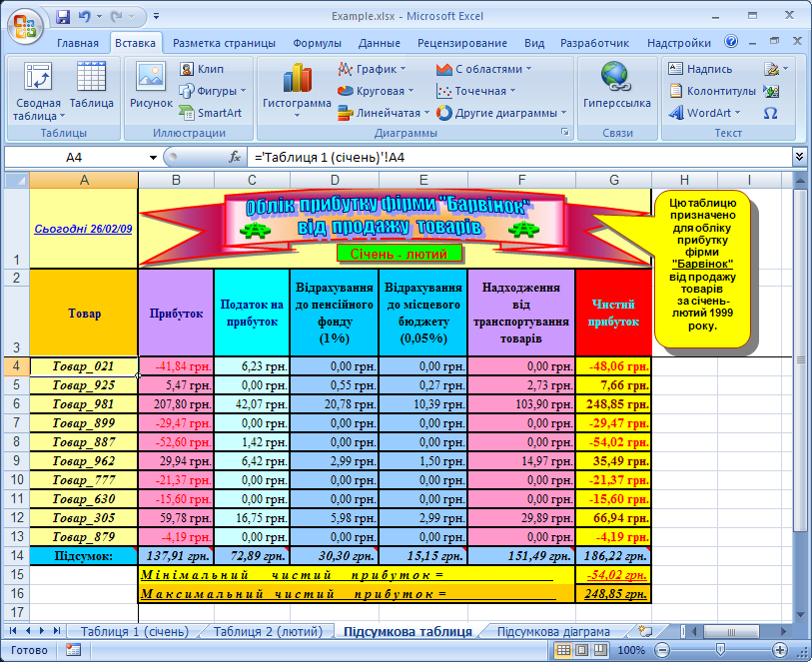Open the Формулы ribbon tab
The width and height of the screenshot is (812, 662).
317,43
